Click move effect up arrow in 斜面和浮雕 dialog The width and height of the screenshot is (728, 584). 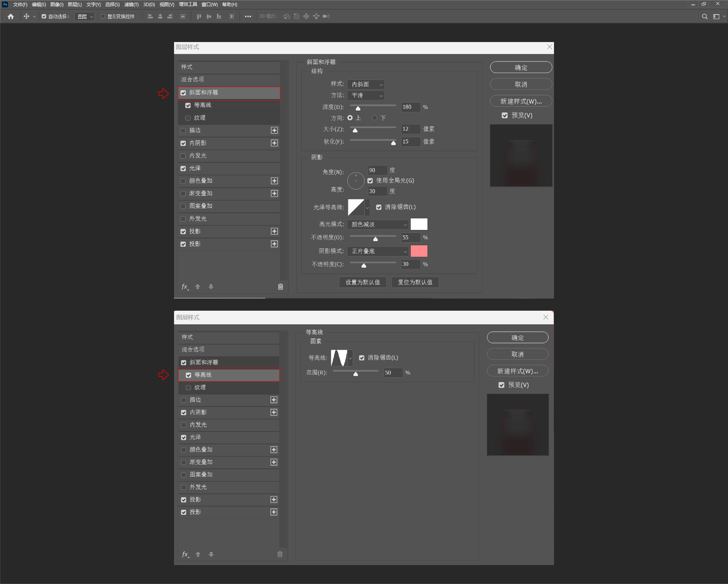click(x=198, y=287)
